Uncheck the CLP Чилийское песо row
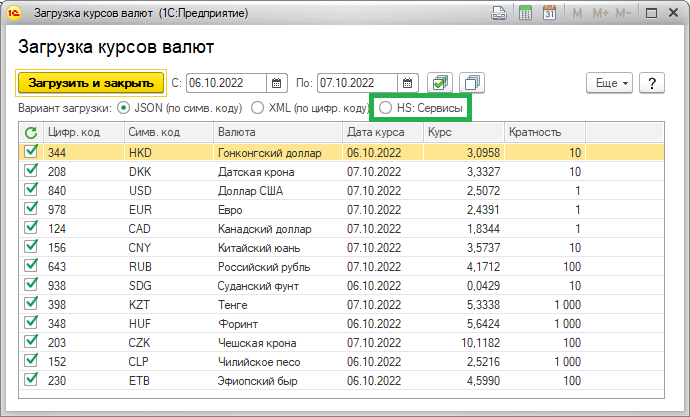Viewport: 690px width, 417px height. tap(31, 361)
